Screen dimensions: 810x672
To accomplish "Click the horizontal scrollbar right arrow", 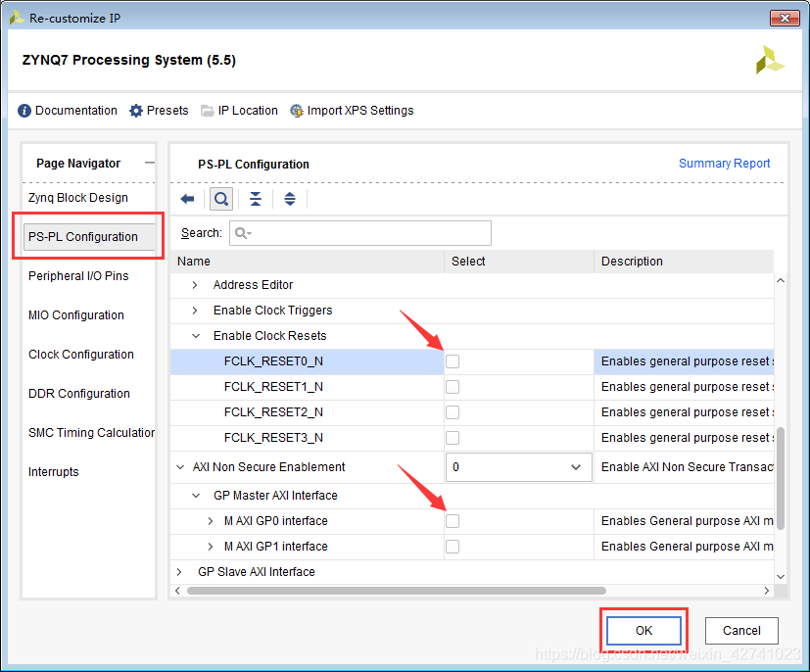I will tap(767, 591).
